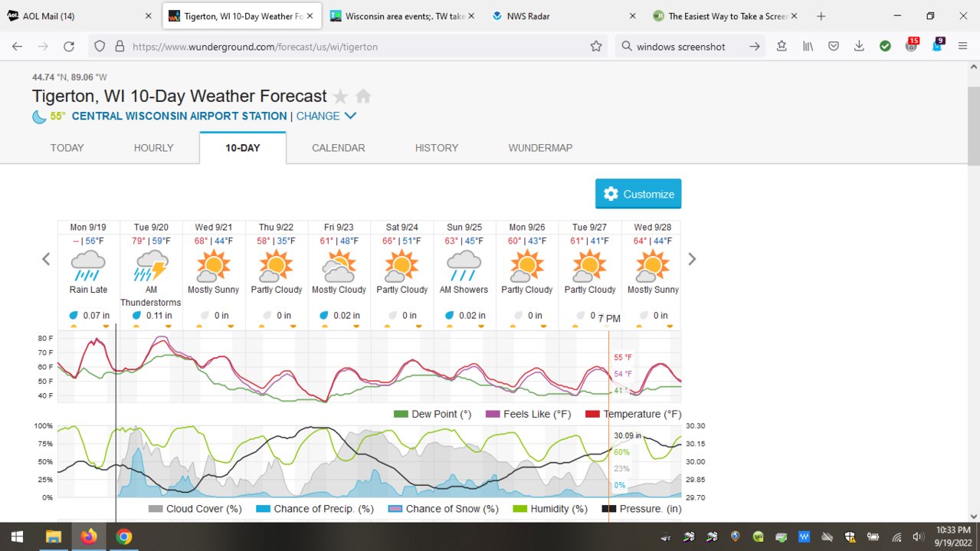980x551 pixels.
Task: Open a new browser tab
Action: pos(821,15)
